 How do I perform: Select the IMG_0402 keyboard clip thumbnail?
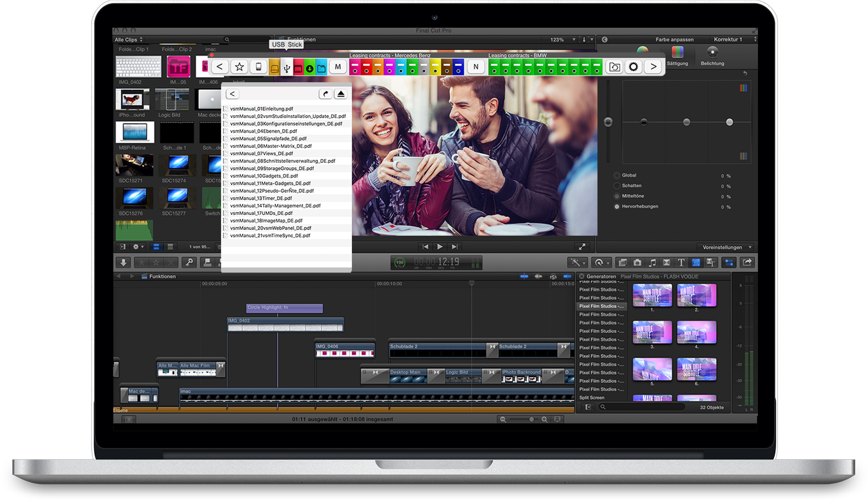tap(138, 67)
